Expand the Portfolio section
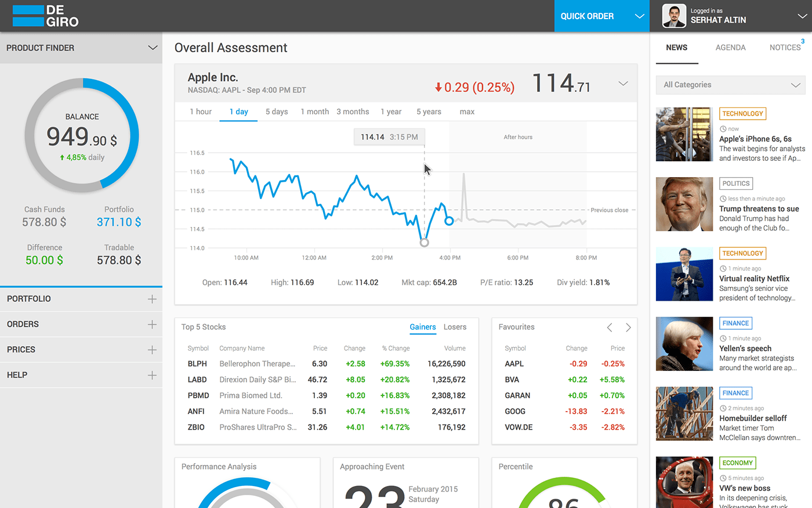Viewport: 812px width, 508px height. (152, 299)
